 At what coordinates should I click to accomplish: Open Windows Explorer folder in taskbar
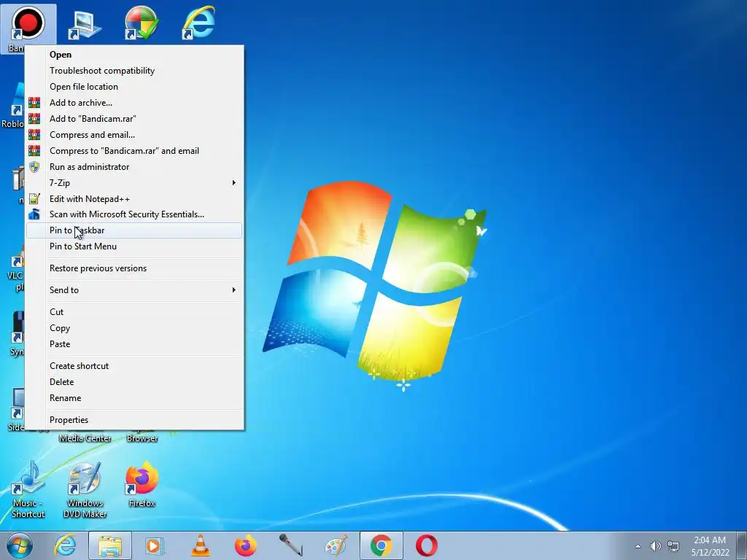(110, 545)
